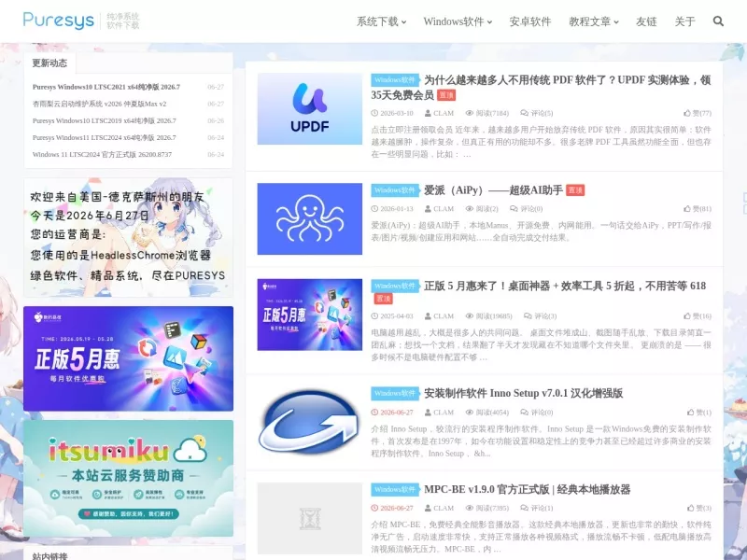Click the itsumiku sponsor banner
The image size is (747, 560).
(x=128, y=478)
